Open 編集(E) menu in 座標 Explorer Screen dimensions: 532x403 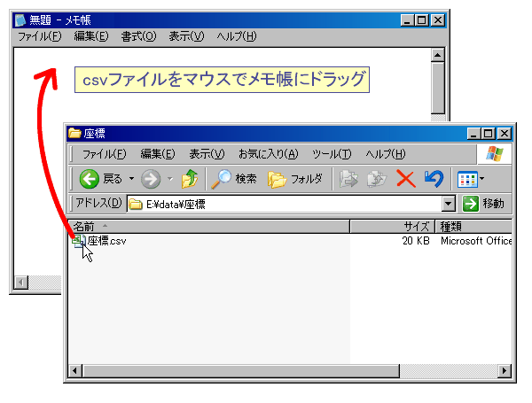coord(158,154)
